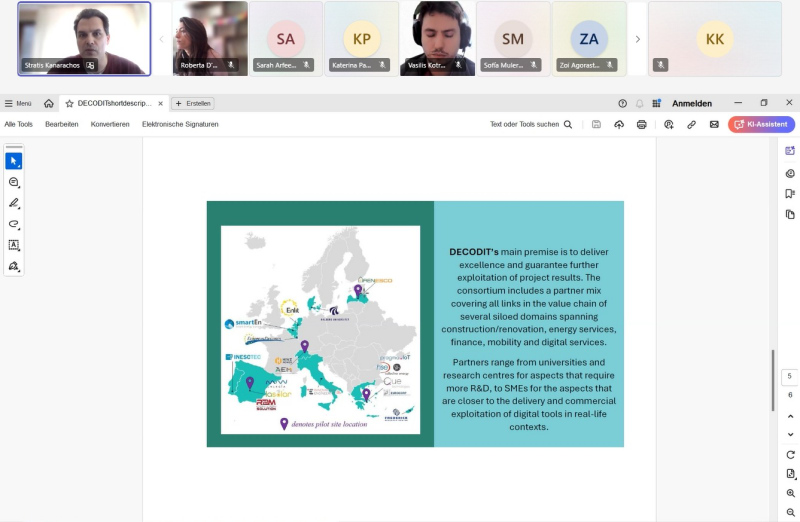This screenshot has height=522, width=800.
Task: Select Stratis Kanarachos video tile
Action: [84, 39]
